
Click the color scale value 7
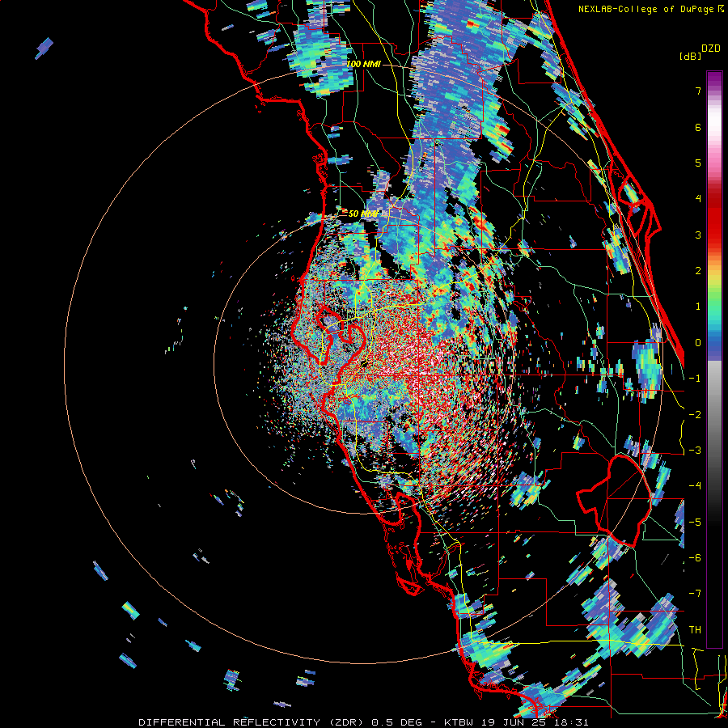click(698, 91)
